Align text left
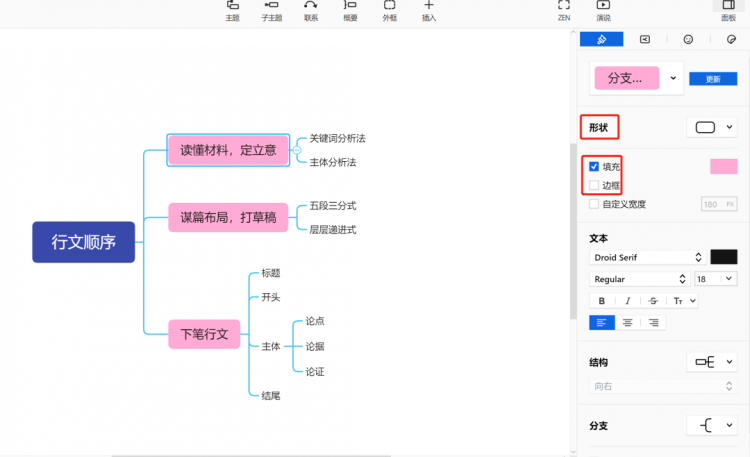 tap(602, 323)
